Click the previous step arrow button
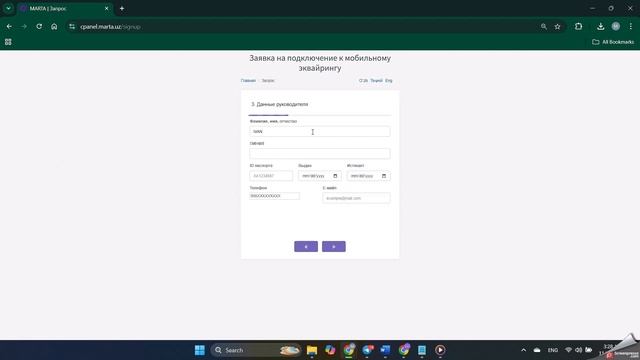 pos(306,247)
